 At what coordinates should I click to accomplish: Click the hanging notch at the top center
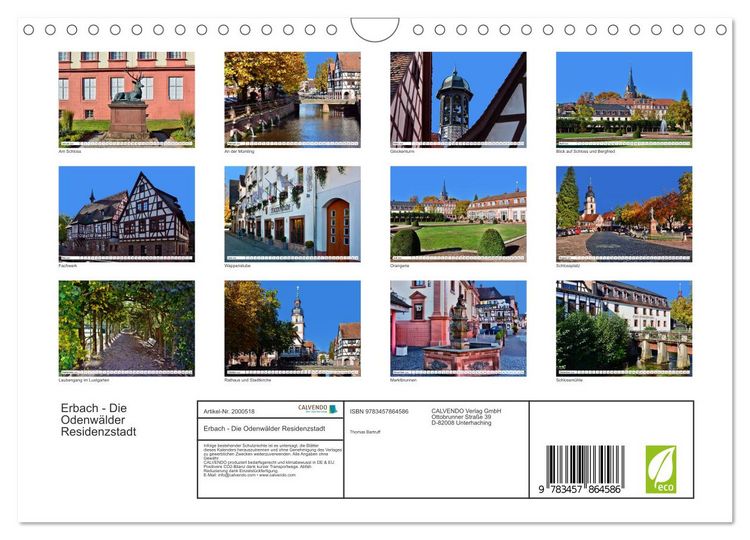(375, 30)
